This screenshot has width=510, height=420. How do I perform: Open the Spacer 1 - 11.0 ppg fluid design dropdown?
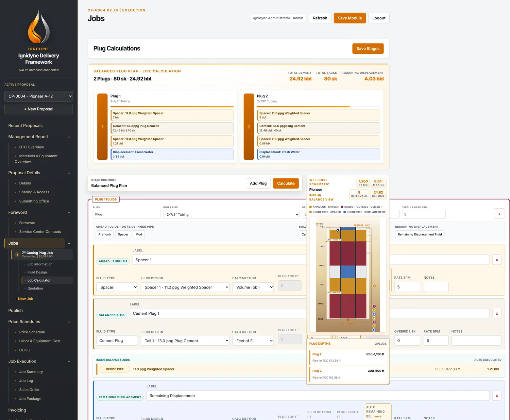point(185,287)
